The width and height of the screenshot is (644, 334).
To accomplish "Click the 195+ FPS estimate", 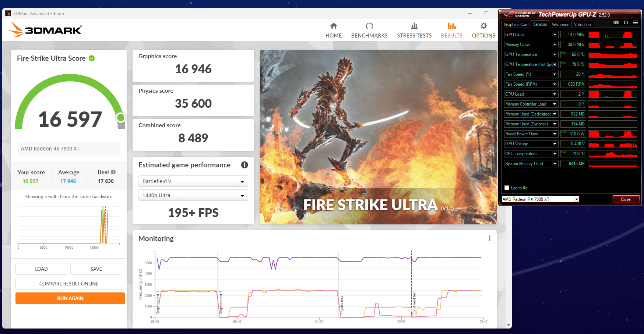I will click(x=193, y=213).
